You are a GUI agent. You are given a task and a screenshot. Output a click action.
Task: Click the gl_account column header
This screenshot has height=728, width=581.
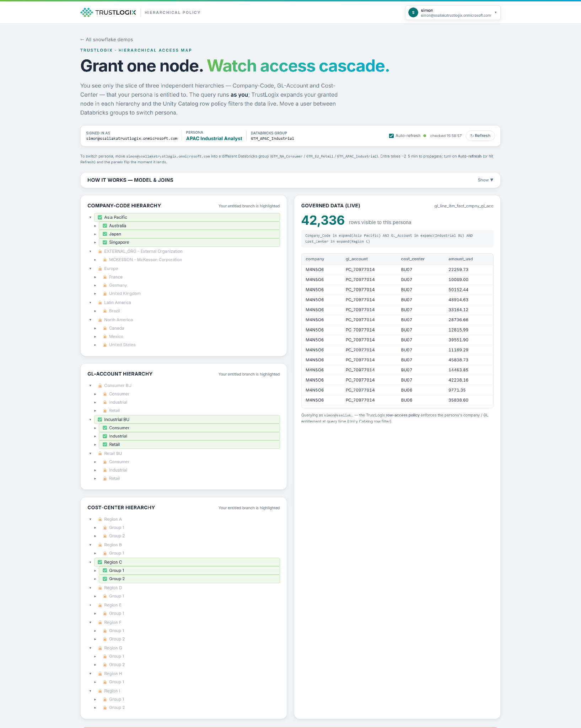click(357, 259)
